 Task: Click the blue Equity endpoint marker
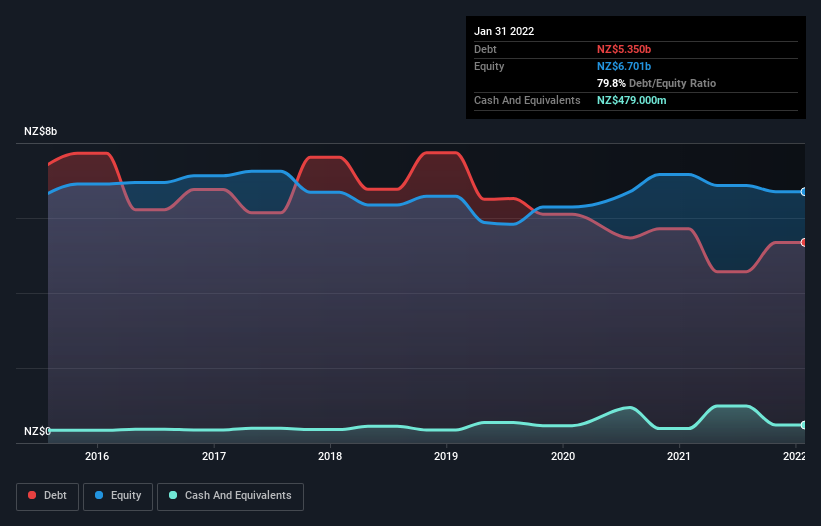point(804,192)
